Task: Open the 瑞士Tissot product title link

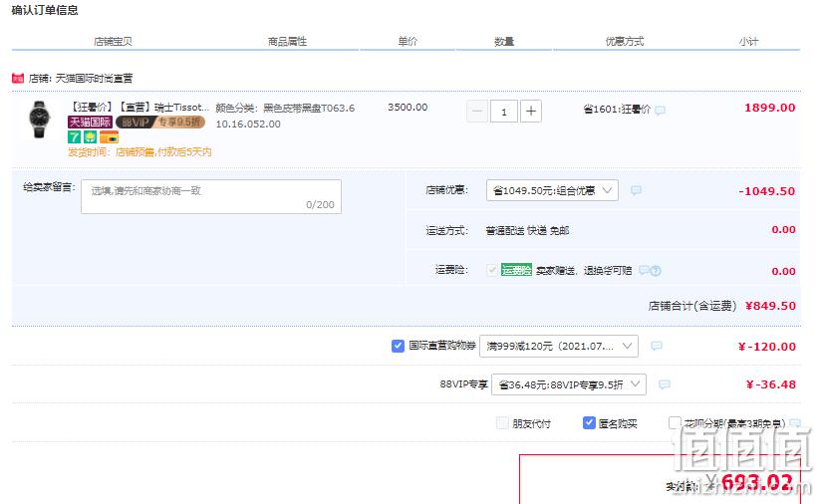Action: [x=138, y=108]
